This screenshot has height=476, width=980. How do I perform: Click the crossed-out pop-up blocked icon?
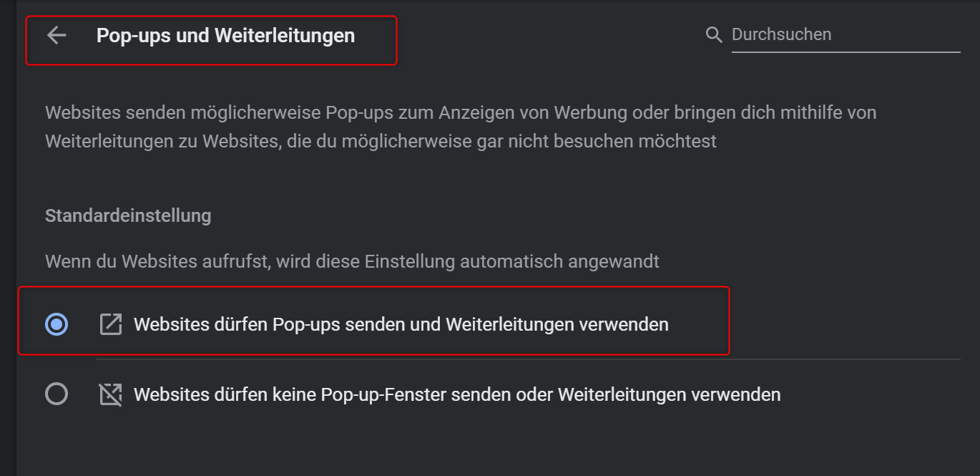(x=111, y=394)
